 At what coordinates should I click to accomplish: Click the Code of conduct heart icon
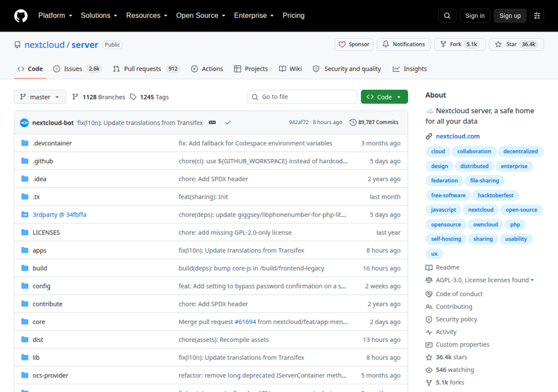[x=429, y=294]
